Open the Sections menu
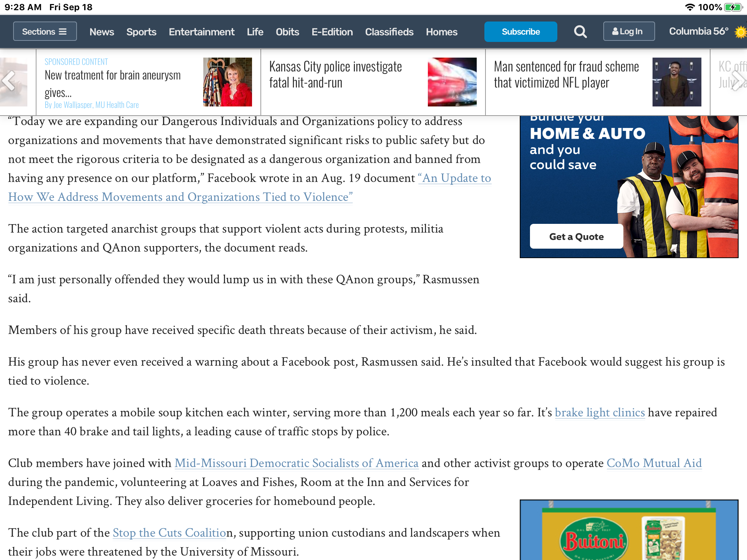This screenshot has width=747, height=560. (45, 31)
